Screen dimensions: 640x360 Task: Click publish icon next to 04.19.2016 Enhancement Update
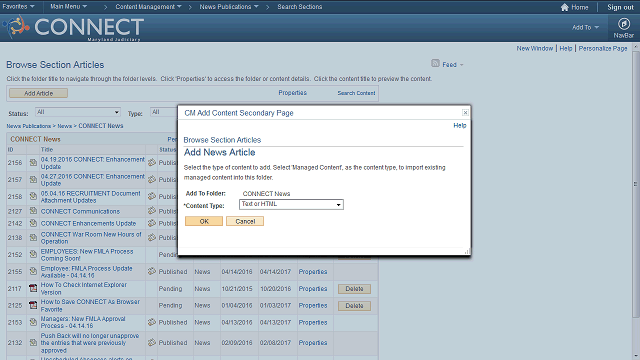(152, 162)
